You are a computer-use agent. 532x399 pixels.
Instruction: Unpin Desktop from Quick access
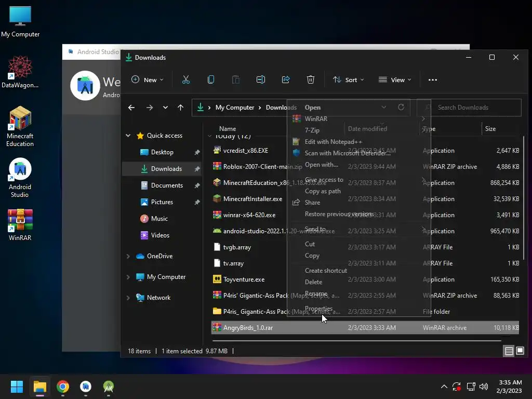[x=197, y=152]
